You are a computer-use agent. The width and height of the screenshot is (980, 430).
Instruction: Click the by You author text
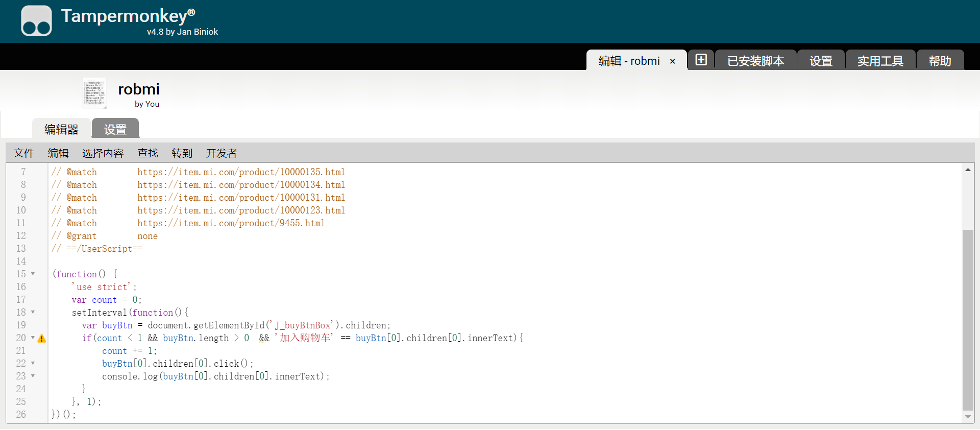coord(147,104)
